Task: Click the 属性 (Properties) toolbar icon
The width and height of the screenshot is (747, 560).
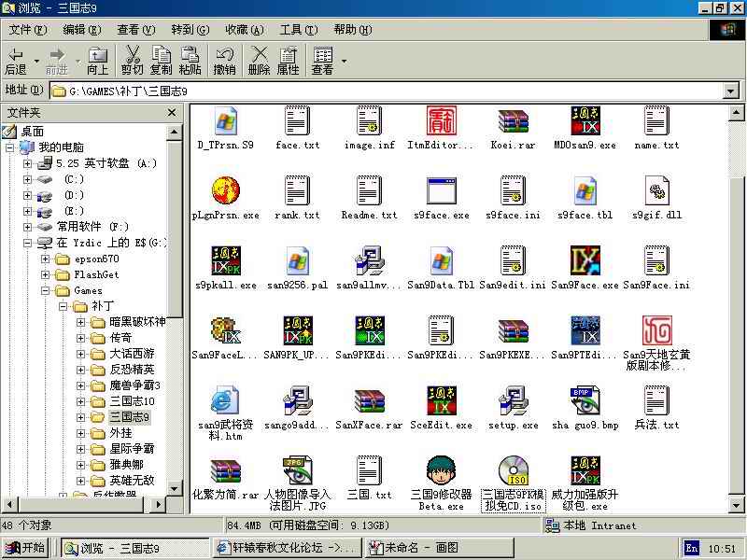Action: (288, 61)
